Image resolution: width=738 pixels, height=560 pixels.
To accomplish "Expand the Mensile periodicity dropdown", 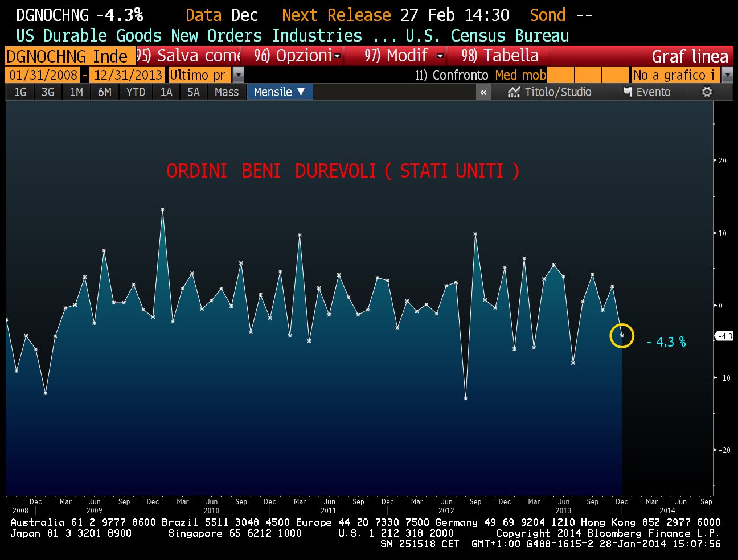I will point(280,92).
